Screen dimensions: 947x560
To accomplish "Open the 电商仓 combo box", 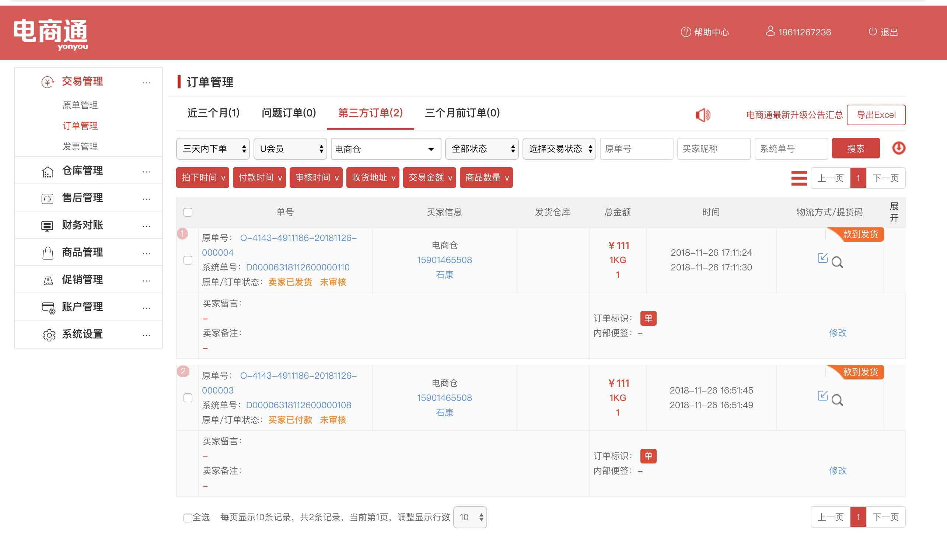I will tap(385, 149).
